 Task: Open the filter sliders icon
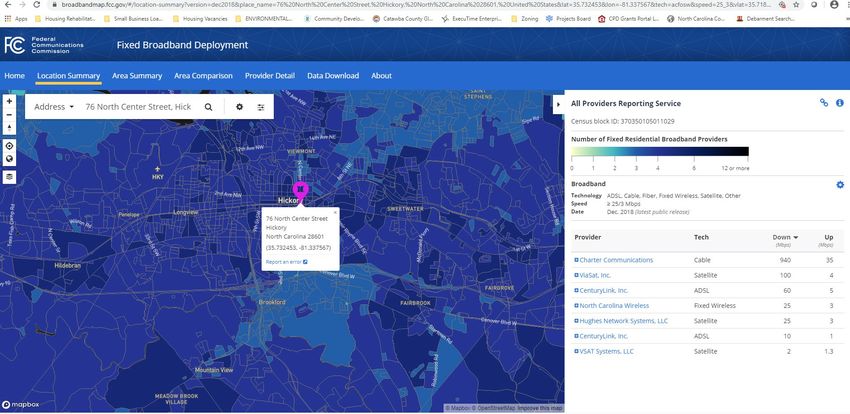(261, 107)
